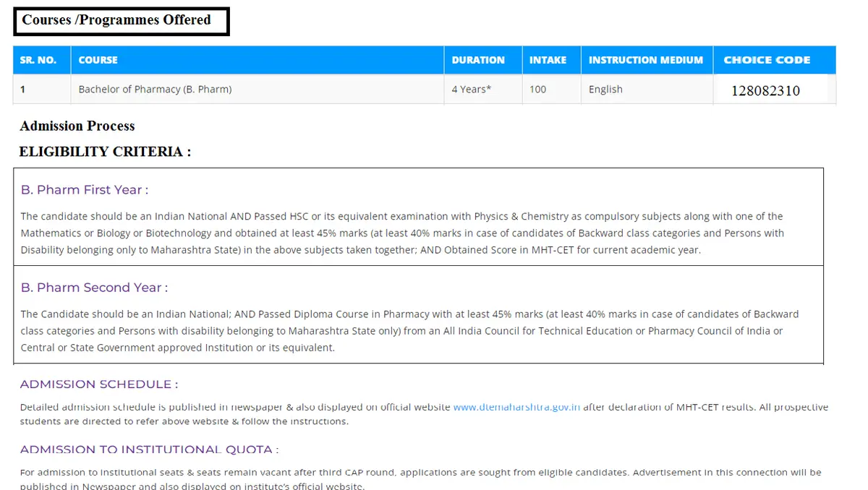Click the 'Admission Process' heading
This screenshot has height=490, width=868.
coord(77,126)
